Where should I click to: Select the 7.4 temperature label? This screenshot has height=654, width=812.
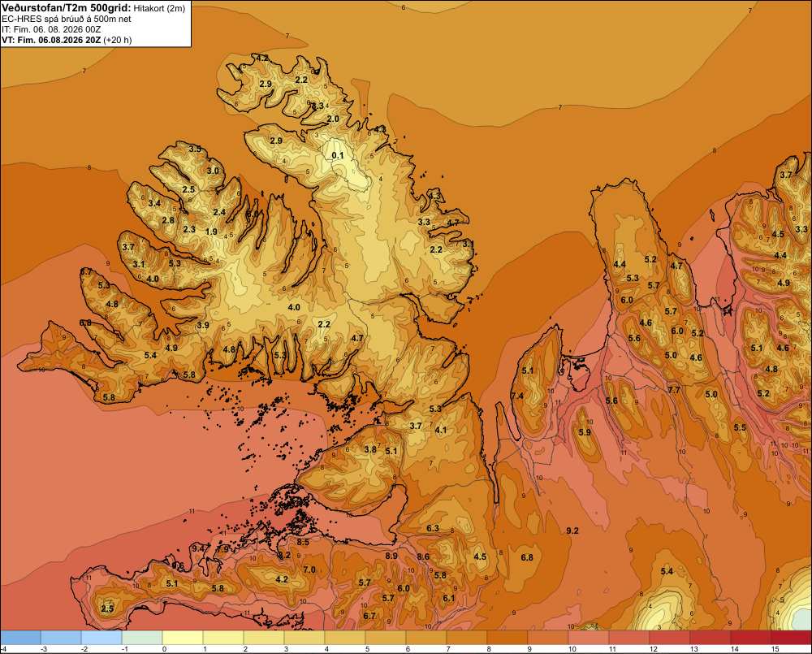coord(517,396)
